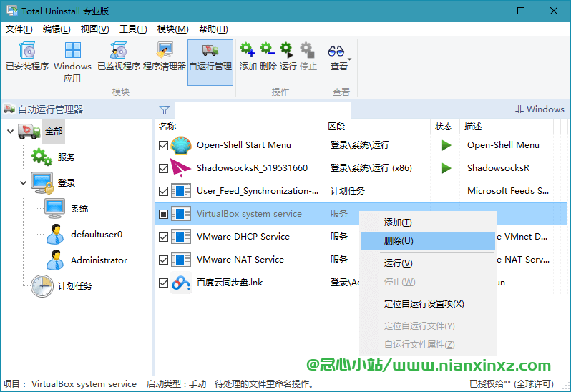Viewport: 571px width, 392px height.
Task: Click the search filter input box
Action: point(263,110)
